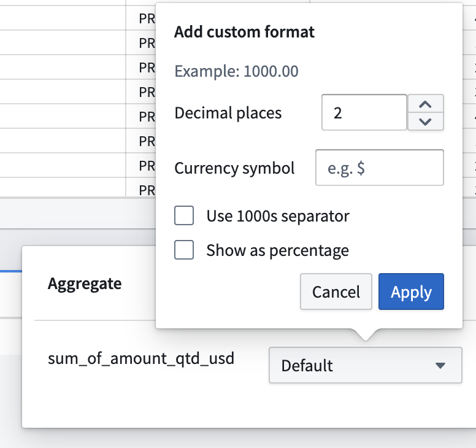Click the word Default in the format dropdown
The image size is (476, 448).
tap(307, 366)
